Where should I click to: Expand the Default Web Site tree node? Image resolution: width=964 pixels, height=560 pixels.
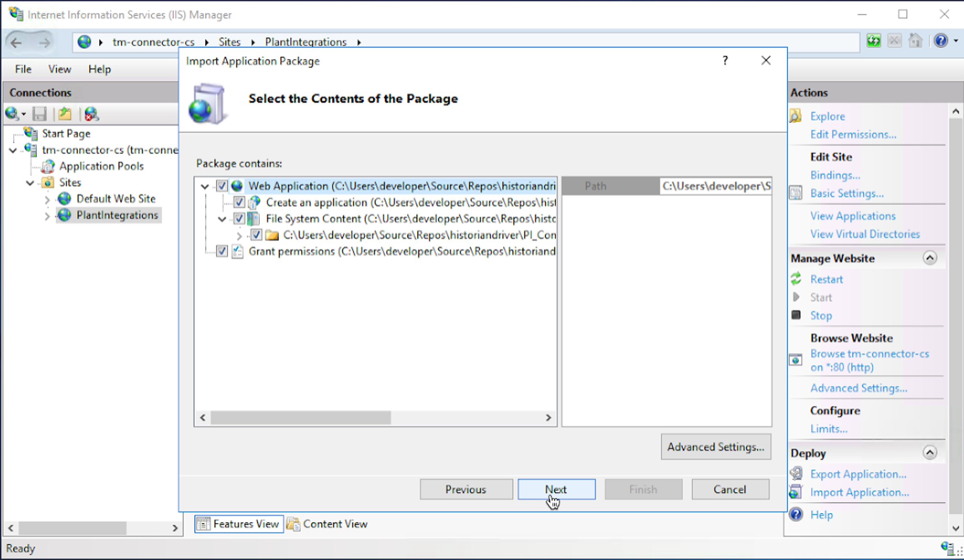[47, 200]
